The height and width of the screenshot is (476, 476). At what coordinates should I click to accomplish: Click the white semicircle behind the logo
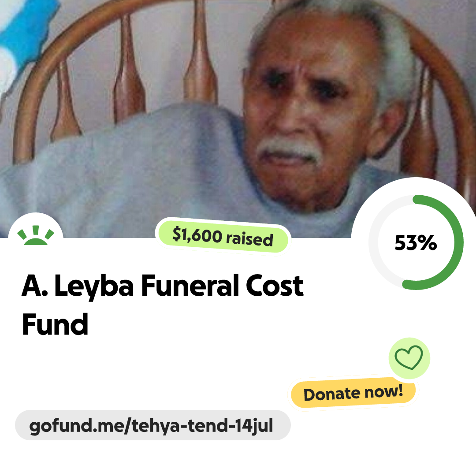tap(36, 225)
